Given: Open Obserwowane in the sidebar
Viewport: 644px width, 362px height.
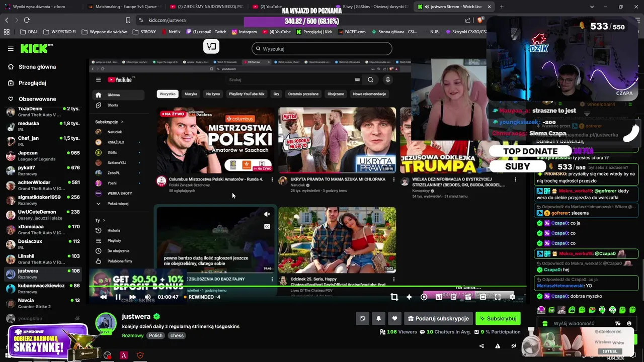Looking at the screenshot, I should pyautogui.click(x=37, y=99).
